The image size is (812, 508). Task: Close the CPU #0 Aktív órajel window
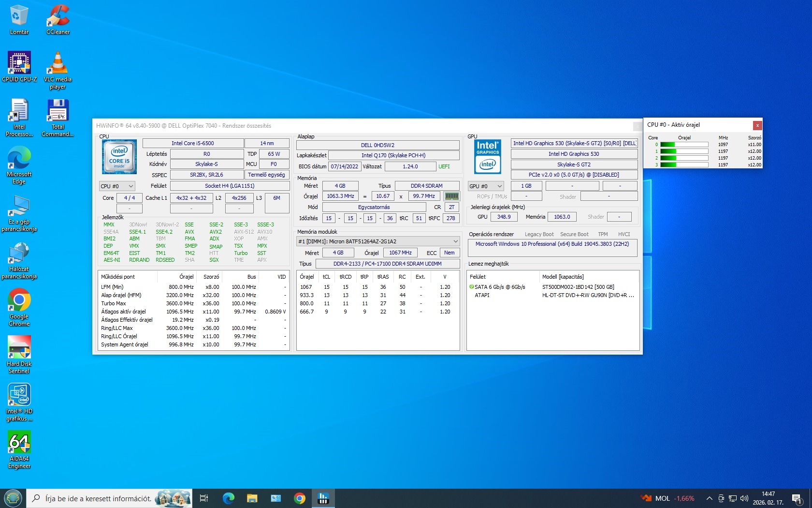[757, 125]
